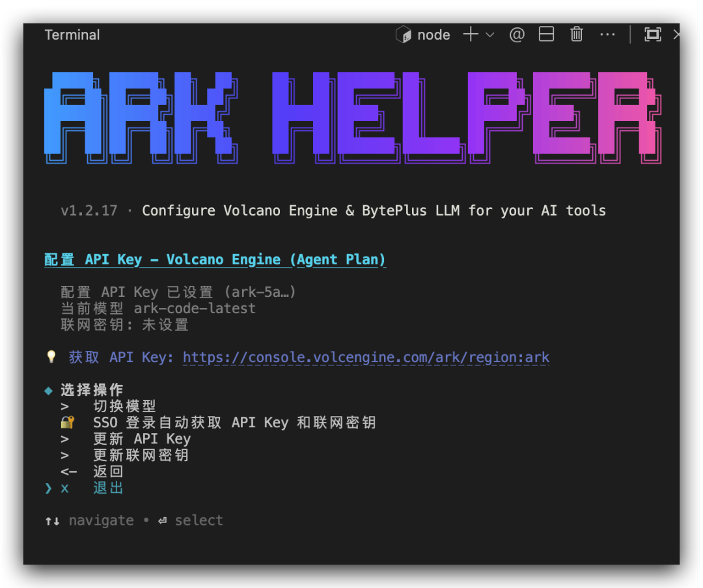
Task: Click the 当前模型 ark-code-latest line
Action: 158,309
